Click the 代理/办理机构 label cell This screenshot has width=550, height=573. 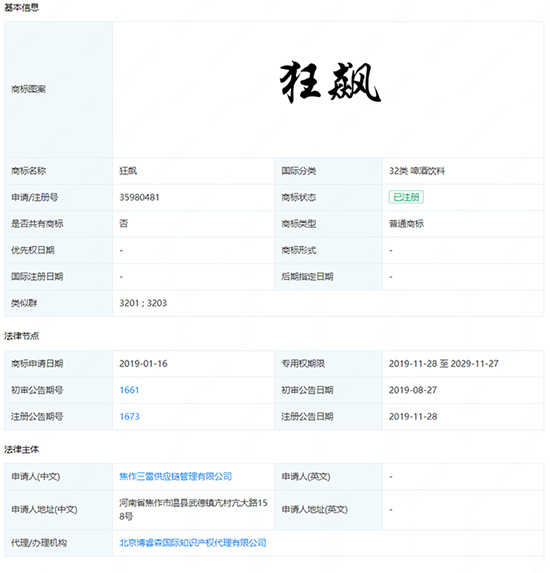point(58,543)
